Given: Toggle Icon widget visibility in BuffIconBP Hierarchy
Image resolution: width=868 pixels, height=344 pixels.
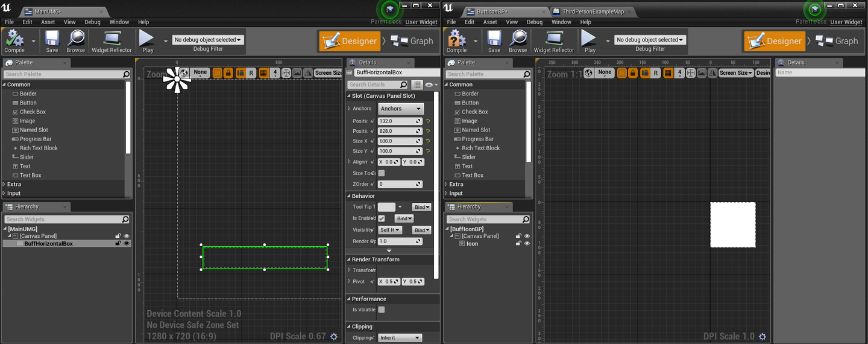Looking at the screenshot, I should 526,244.
